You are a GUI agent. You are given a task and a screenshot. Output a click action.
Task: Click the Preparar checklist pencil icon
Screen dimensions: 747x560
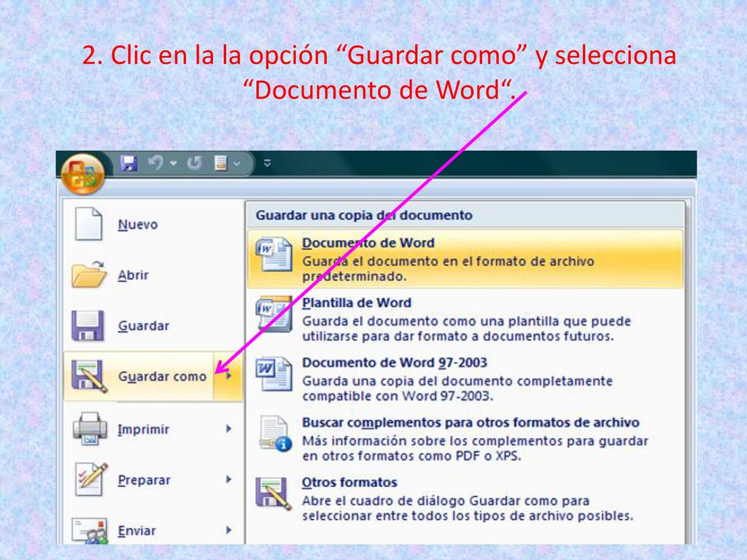click(91, 480)
